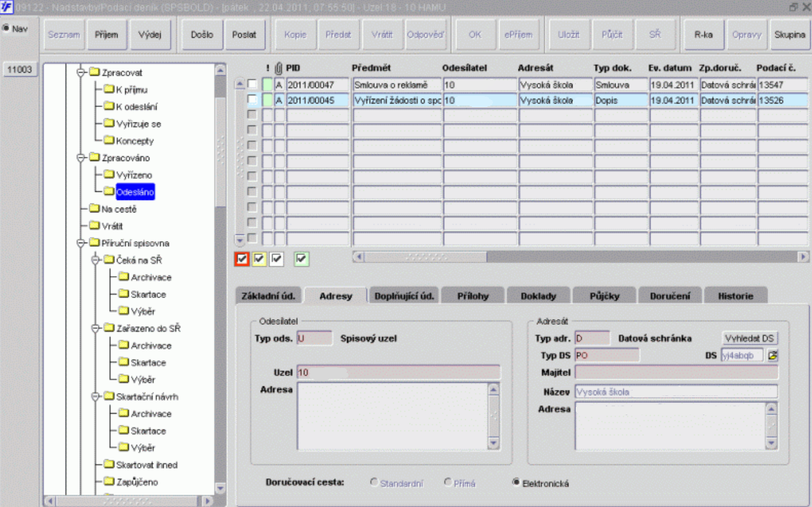Click the table row scroll down arrow
This screenshot has width=812, height=507.
[x=240, y=240]
